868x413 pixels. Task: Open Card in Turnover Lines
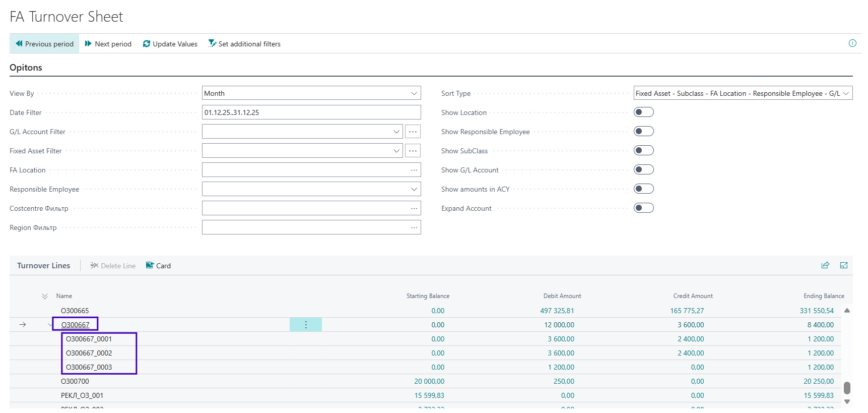pos(158,266)
